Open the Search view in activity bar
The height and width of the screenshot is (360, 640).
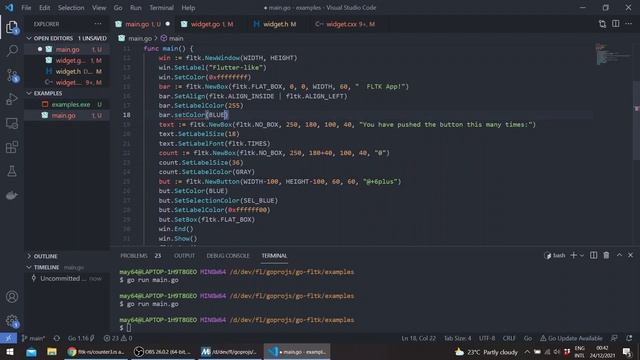(12, 51)
